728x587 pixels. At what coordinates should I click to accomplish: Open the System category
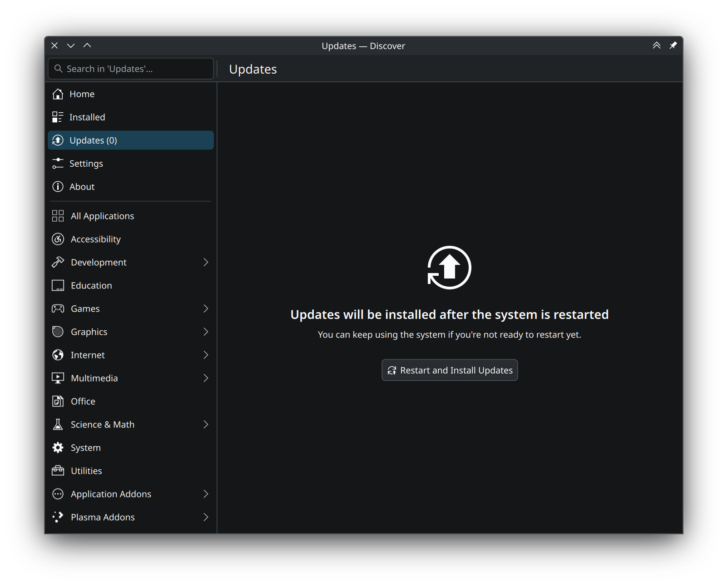click(131, 448)
